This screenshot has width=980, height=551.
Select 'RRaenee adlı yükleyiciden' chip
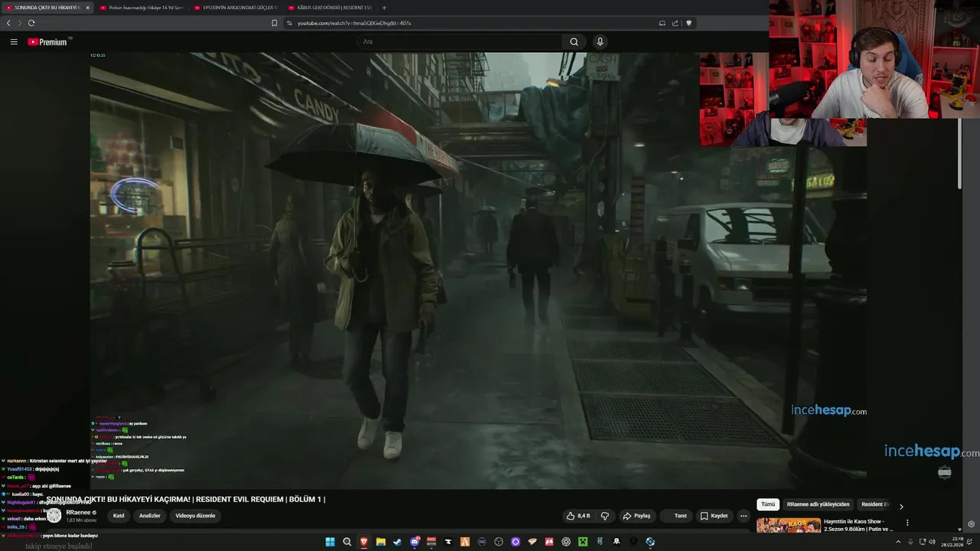click(818, 504)
